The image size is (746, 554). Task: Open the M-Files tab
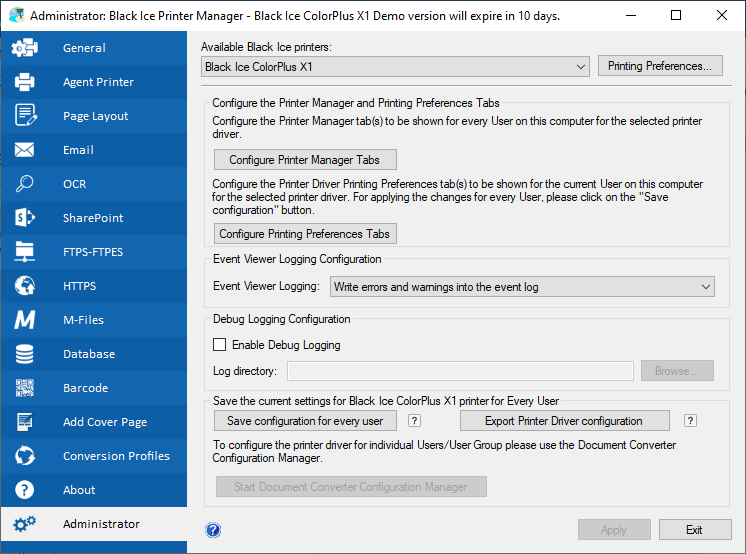point(94,320)
